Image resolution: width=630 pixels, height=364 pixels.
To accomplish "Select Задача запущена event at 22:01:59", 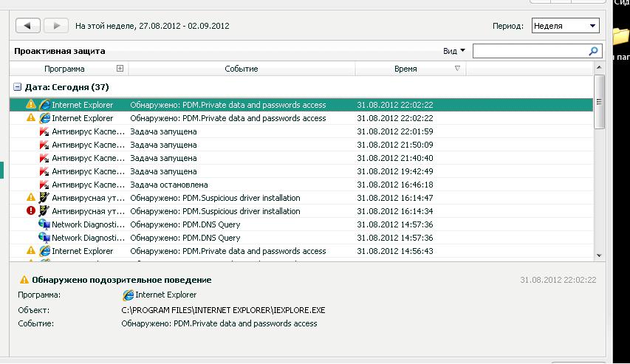I will tap(163, 131).
